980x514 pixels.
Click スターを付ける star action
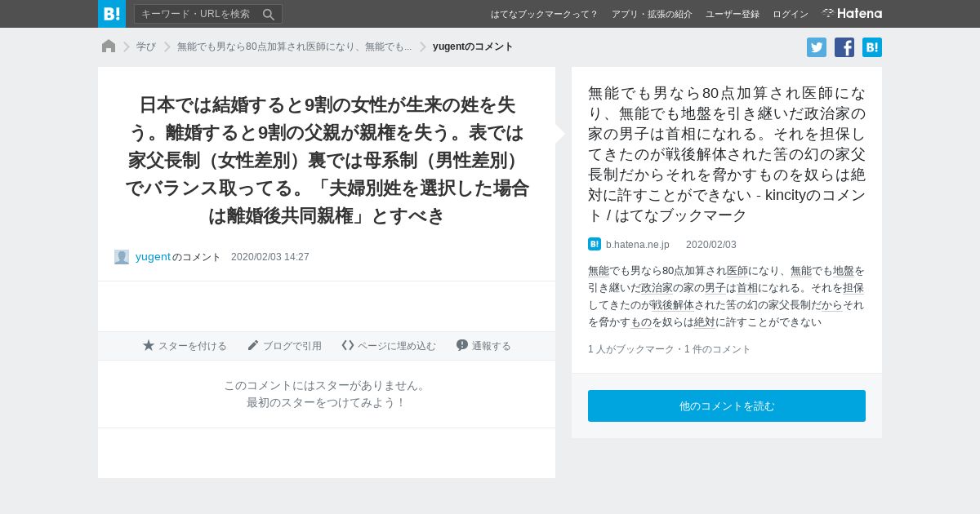185,346
